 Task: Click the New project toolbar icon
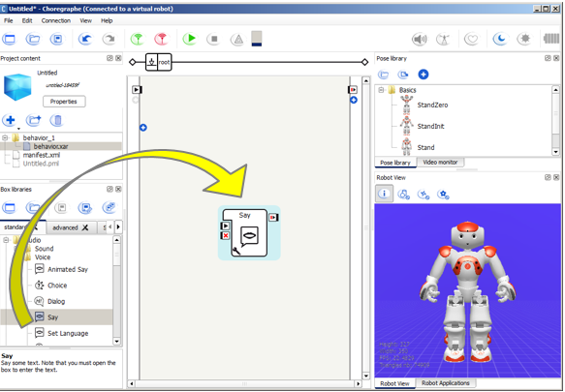(x=10, y=39)
